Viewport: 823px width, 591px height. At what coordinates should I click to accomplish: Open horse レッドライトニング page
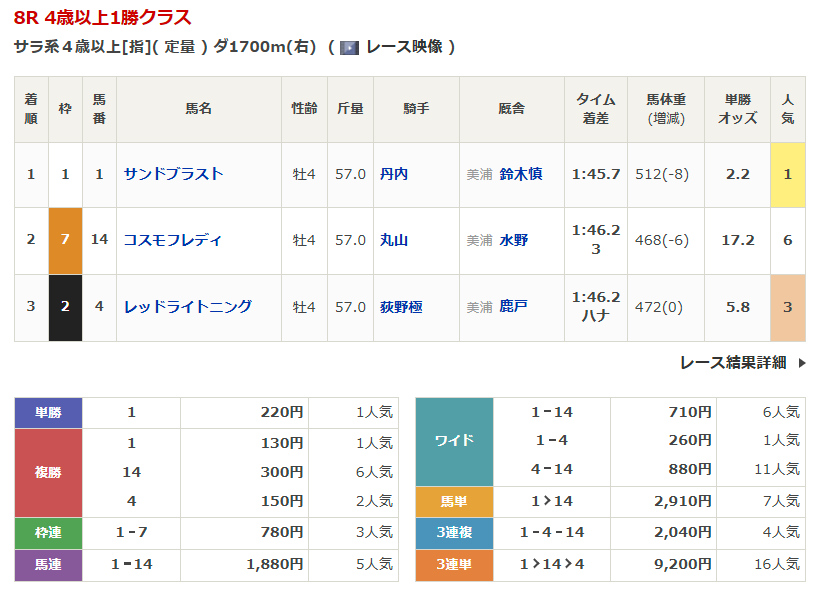click(187, 307)
